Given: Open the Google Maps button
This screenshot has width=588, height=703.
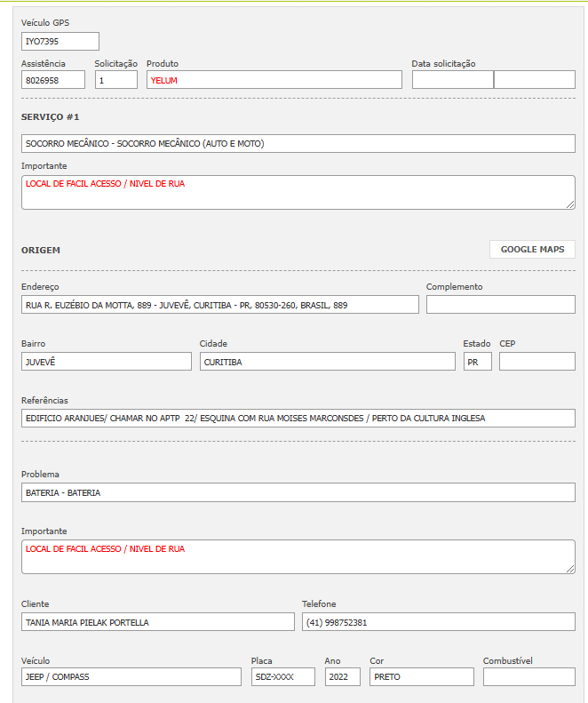Looking at the screenshot, I should click(532, 250).
